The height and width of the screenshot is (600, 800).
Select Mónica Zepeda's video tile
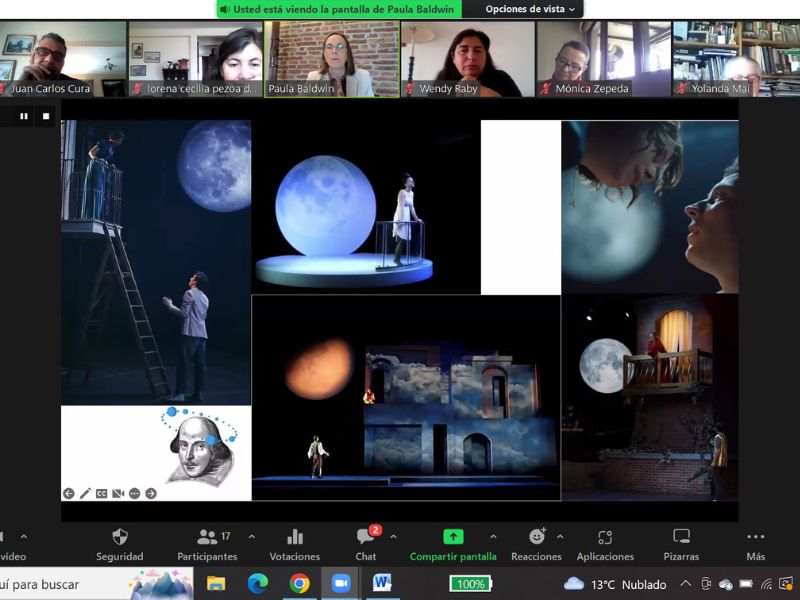click(x=604, y=59)
